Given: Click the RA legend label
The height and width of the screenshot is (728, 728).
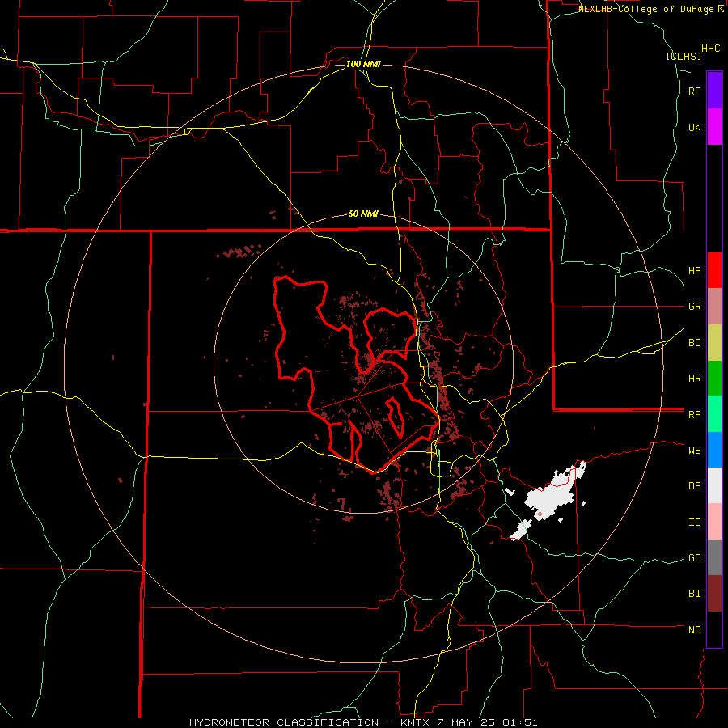Looking at the screenshot, I should point(694,415).
